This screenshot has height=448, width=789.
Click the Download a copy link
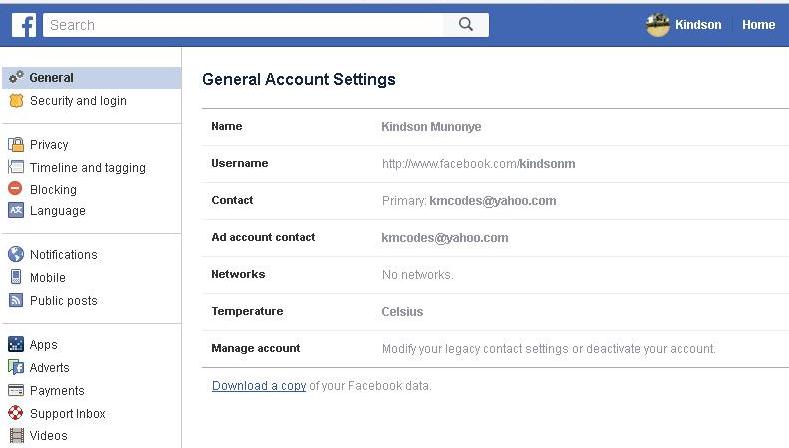coord(259,386)
